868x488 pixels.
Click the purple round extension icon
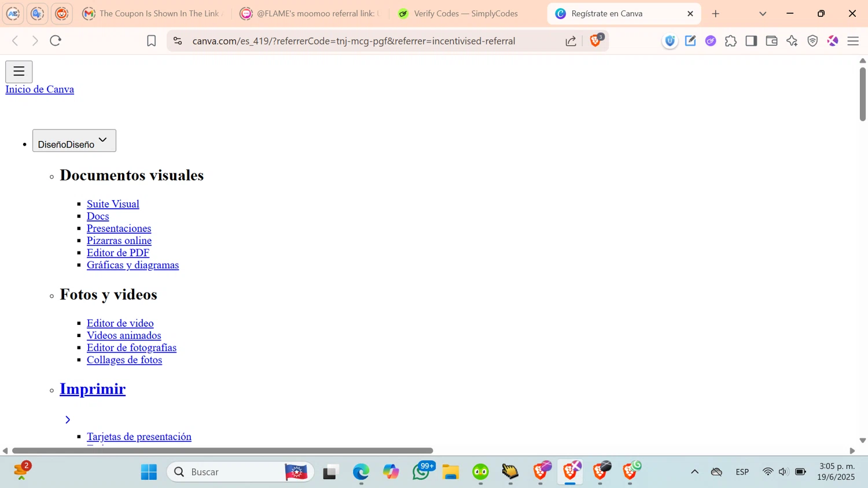coord(711,40)
